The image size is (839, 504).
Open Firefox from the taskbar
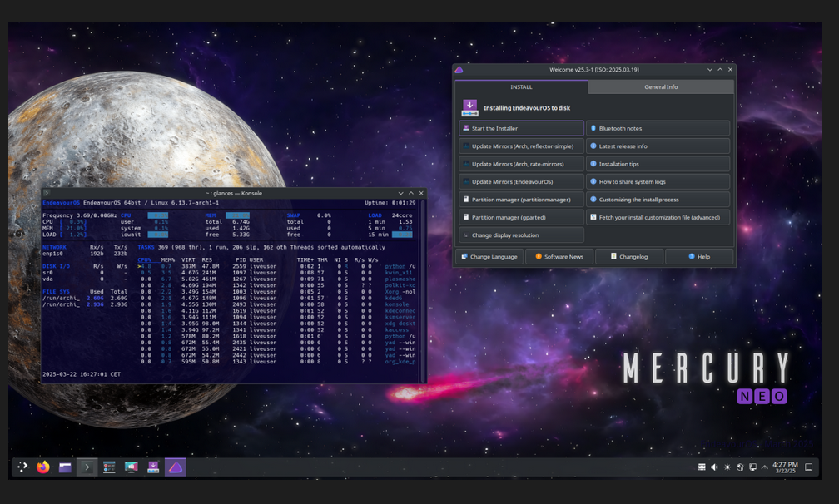tap(42, 467)
